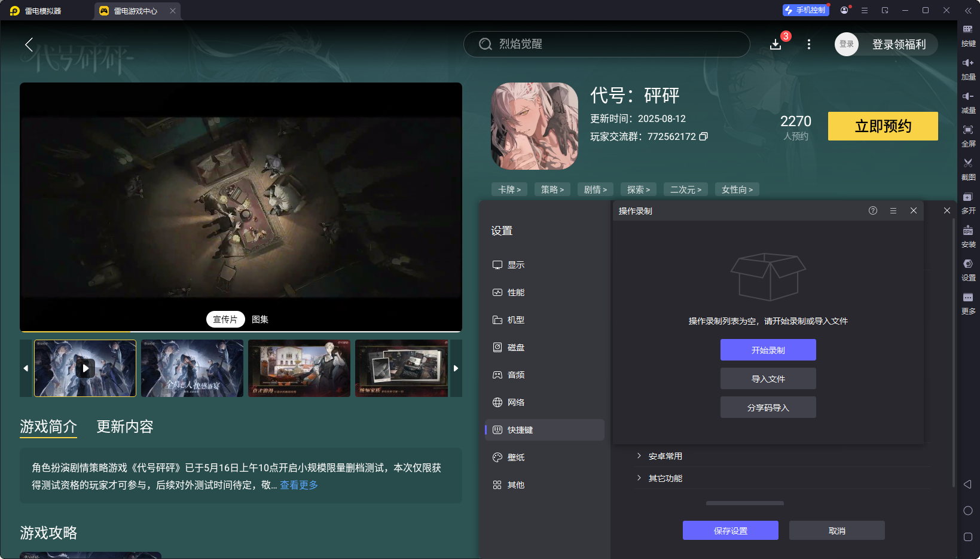This screenshot has height=559, width=980.
Task: Open the 多开 multi-instance manager
Action: pos(969,203)
